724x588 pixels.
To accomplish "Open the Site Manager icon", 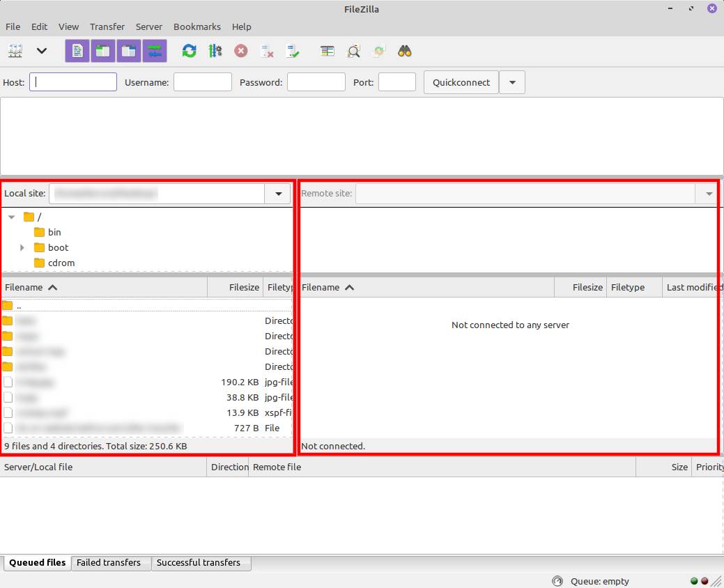I will click(x=15, y=51).
